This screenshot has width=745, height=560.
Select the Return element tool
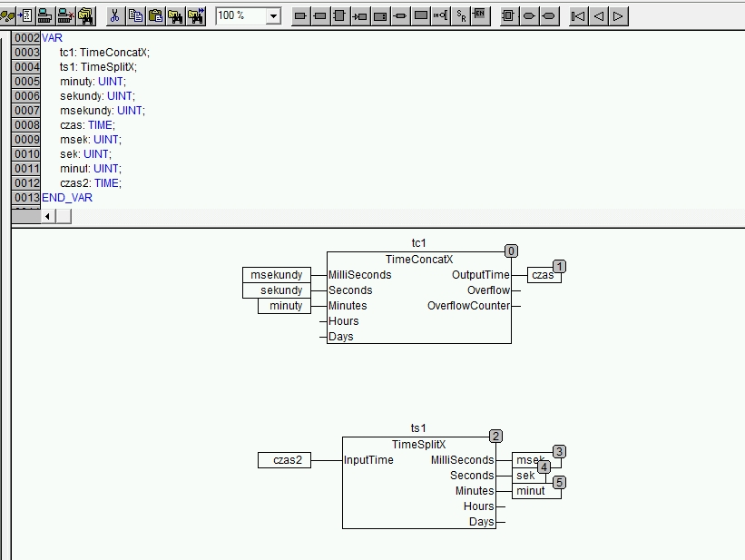point(400,15)
